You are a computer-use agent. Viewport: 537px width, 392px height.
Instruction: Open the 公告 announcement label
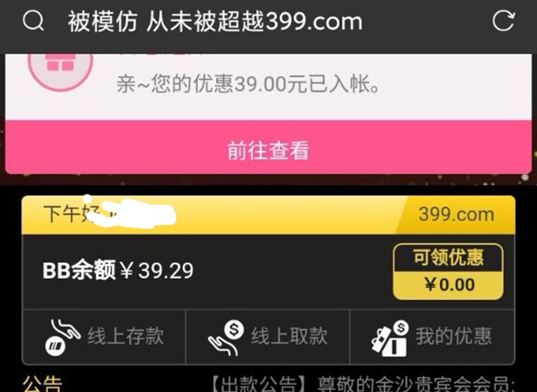(x=42, y=384)
